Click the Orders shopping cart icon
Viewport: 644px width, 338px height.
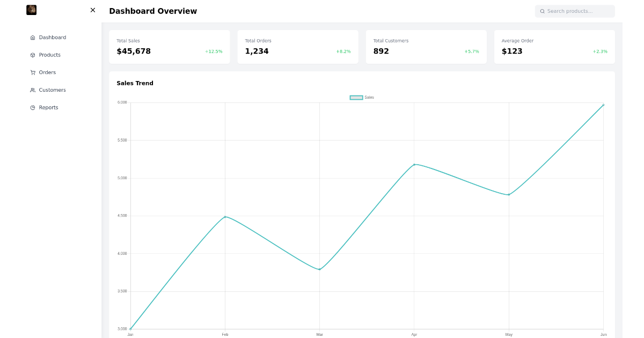point(33,72)
